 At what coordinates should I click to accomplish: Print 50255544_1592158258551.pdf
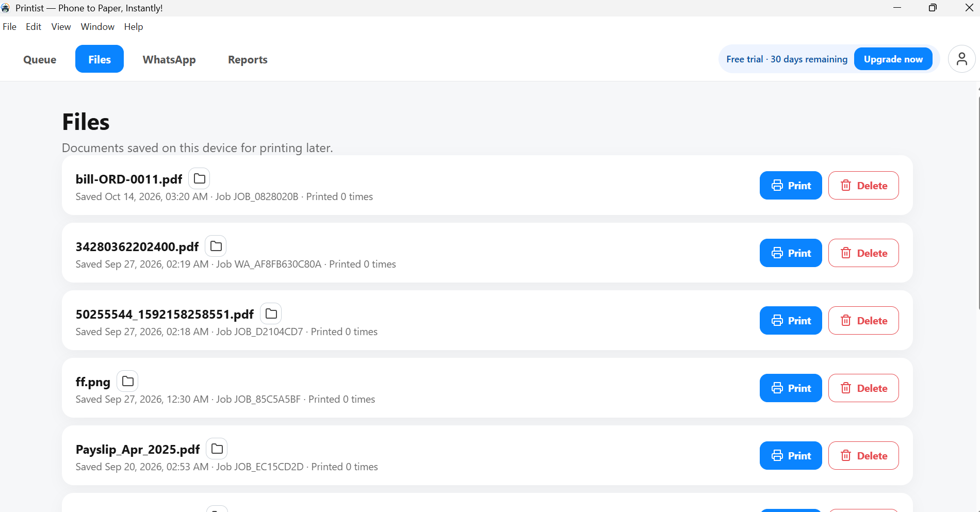tap(791, 320)
